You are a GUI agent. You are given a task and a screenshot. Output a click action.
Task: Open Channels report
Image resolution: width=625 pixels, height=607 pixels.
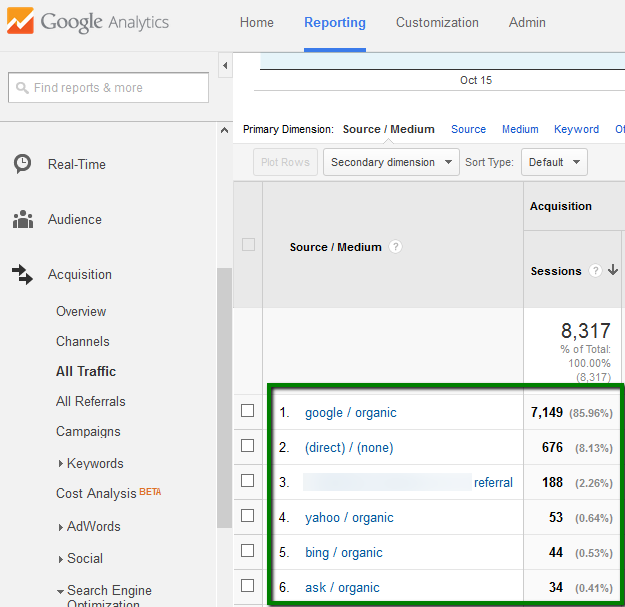[x=83, y=341]
